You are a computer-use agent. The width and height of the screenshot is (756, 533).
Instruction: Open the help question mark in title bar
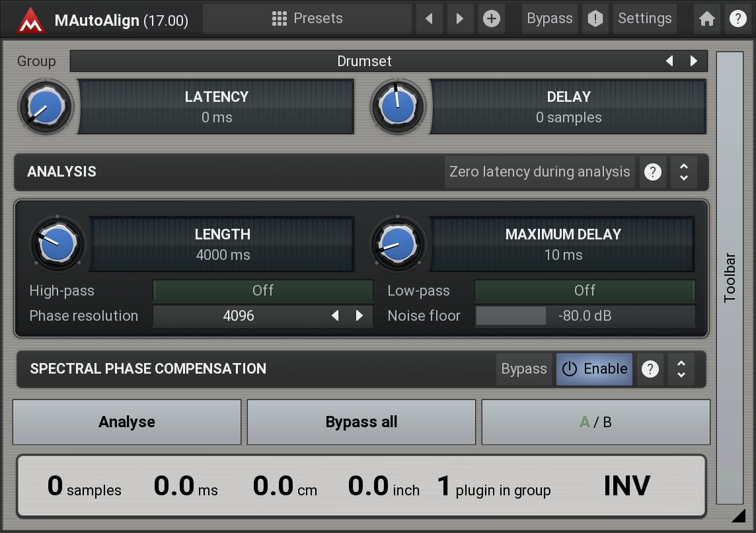[737, 19]
